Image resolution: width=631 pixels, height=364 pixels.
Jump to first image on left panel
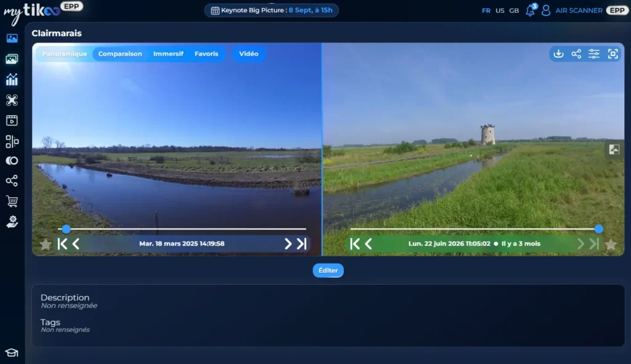click(x=62, y=244)
